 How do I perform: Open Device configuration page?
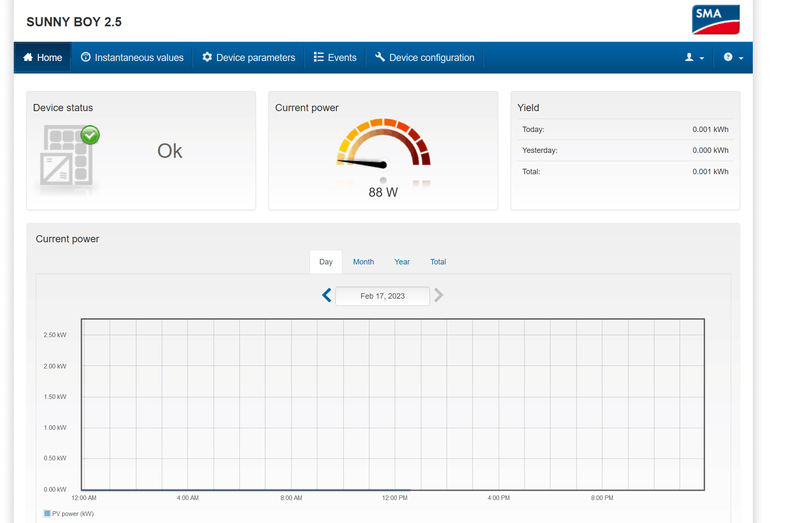(x=424, y=58)
